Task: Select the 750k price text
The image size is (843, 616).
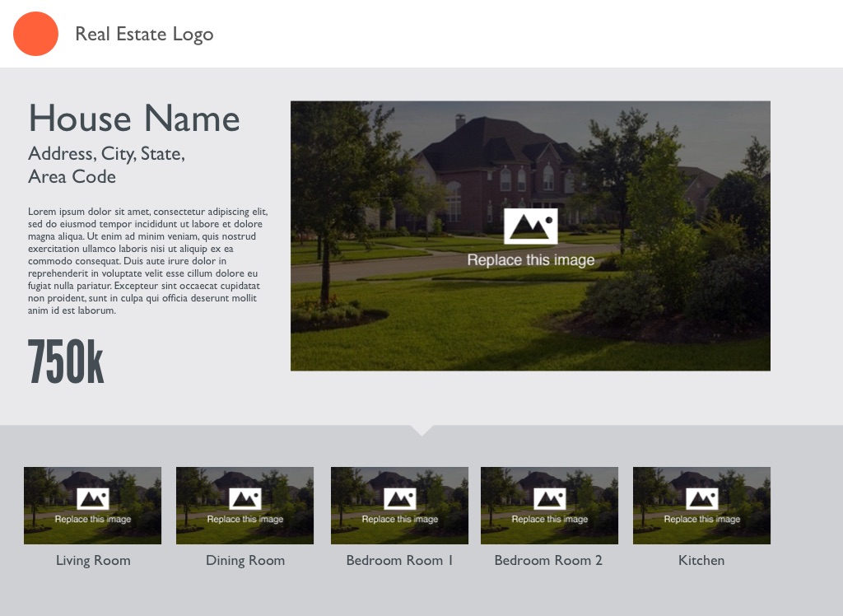Action: [x=66, y=362]
